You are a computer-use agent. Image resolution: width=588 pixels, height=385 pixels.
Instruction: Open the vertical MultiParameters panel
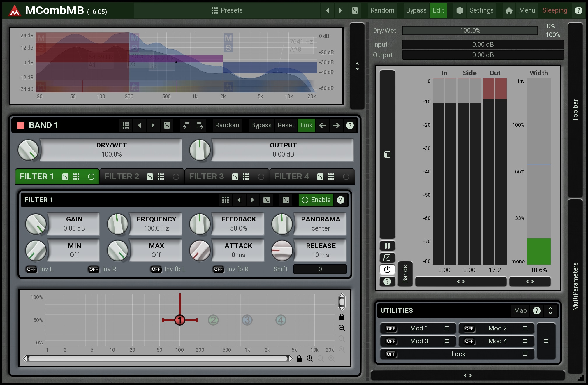[575, 286]
